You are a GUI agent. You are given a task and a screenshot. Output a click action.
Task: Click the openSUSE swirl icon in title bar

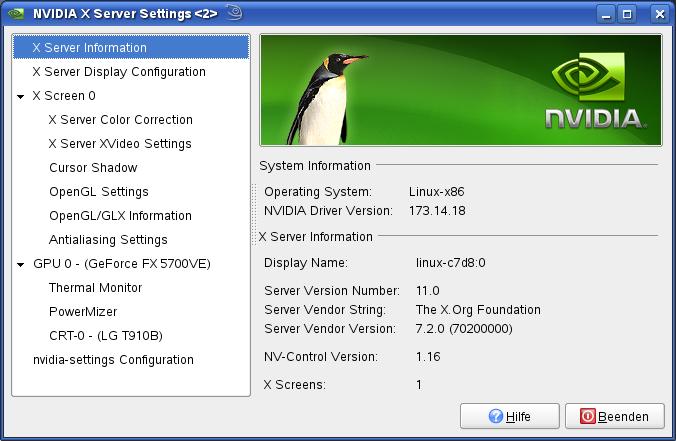click(234, 13)
